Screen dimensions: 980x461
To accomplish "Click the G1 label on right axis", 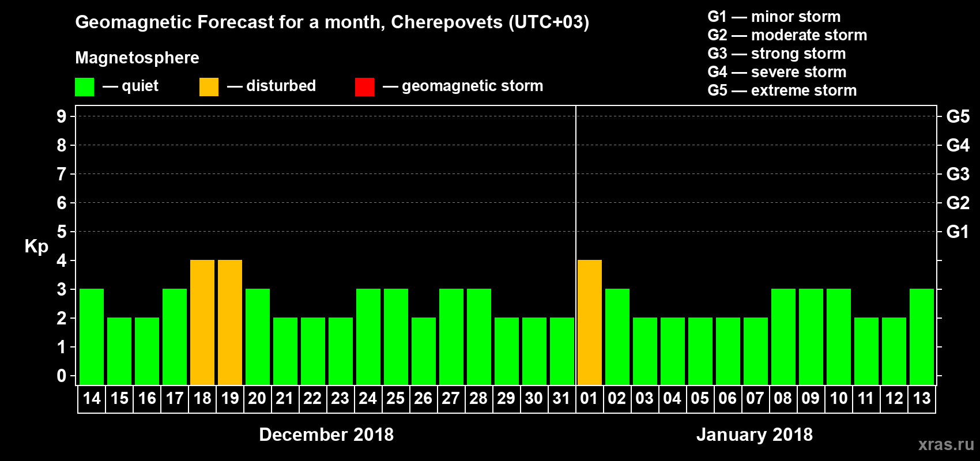I will tap(958, 232).
